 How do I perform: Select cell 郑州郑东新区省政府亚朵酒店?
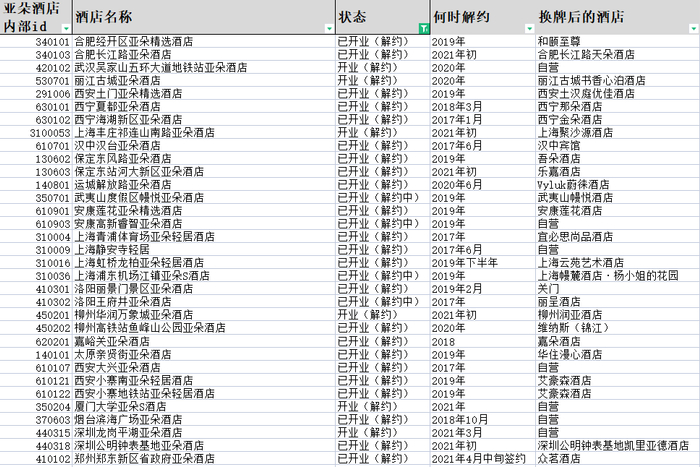coord(204,458)
